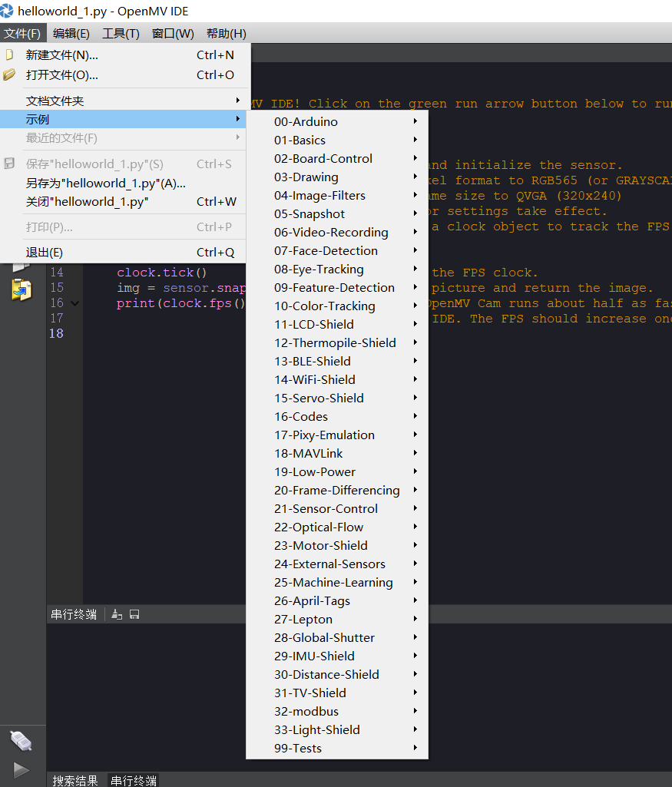Open 07-Face-Detection examples
Screen dimensions: 672x787
tap(337, 250)
